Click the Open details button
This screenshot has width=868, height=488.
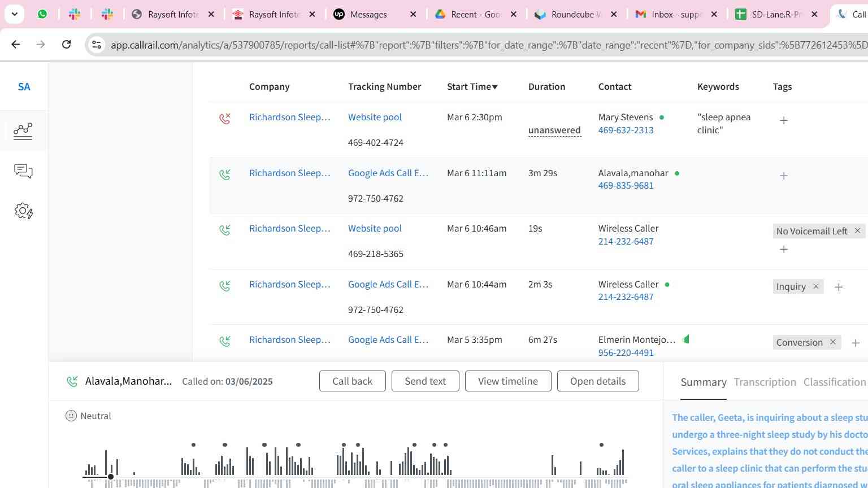click(598, 381)
